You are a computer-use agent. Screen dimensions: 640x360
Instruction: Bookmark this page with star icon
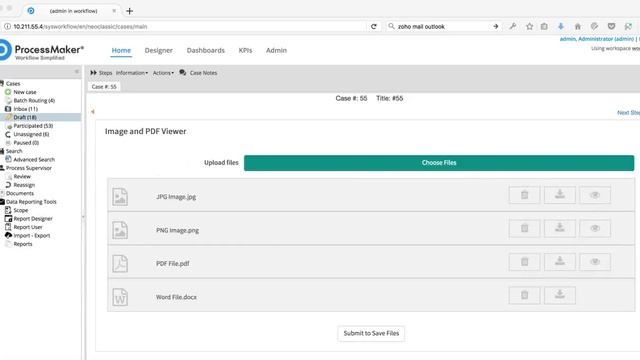point(529,27)
